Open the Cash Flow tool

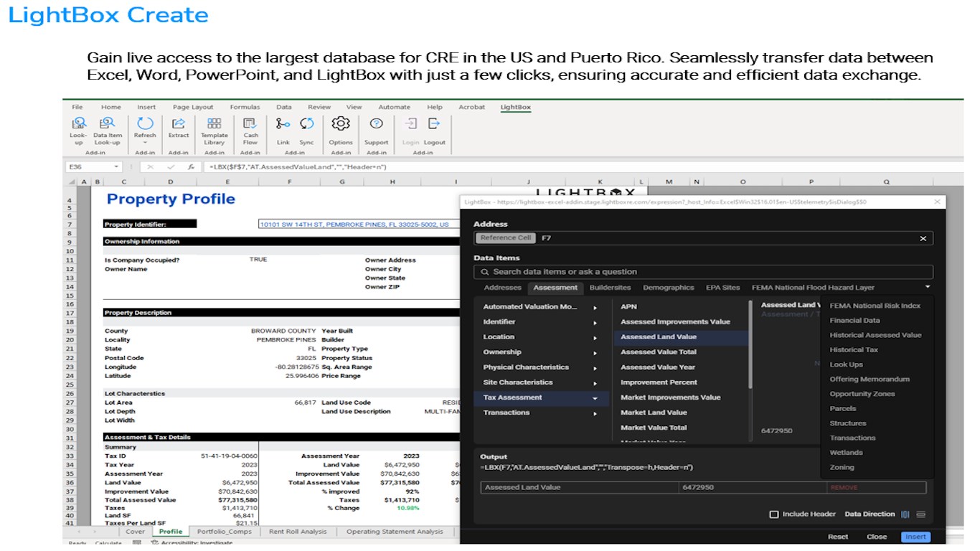250,129
